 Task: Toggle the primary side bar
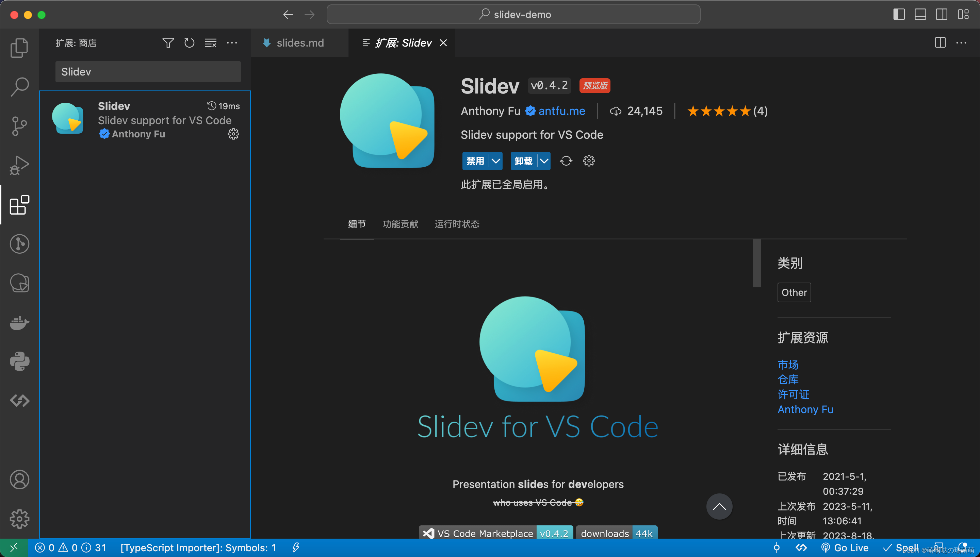click(899, 15)
